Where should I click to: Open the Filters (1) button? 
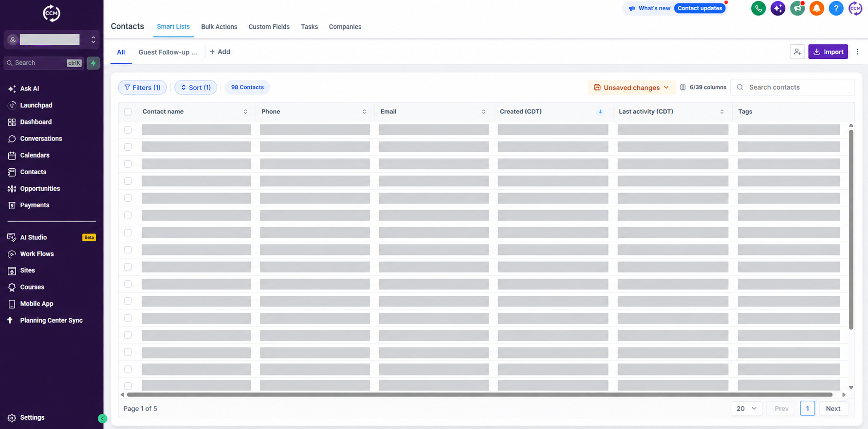pos(142,88)
